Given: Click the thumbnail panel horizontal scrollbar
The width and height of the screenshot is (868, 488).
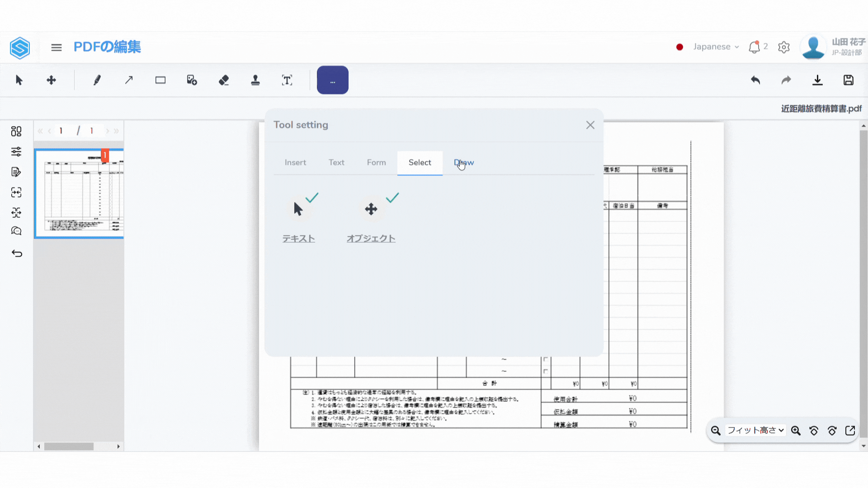Looking at the screenshot, I should (x=69, y=446).
